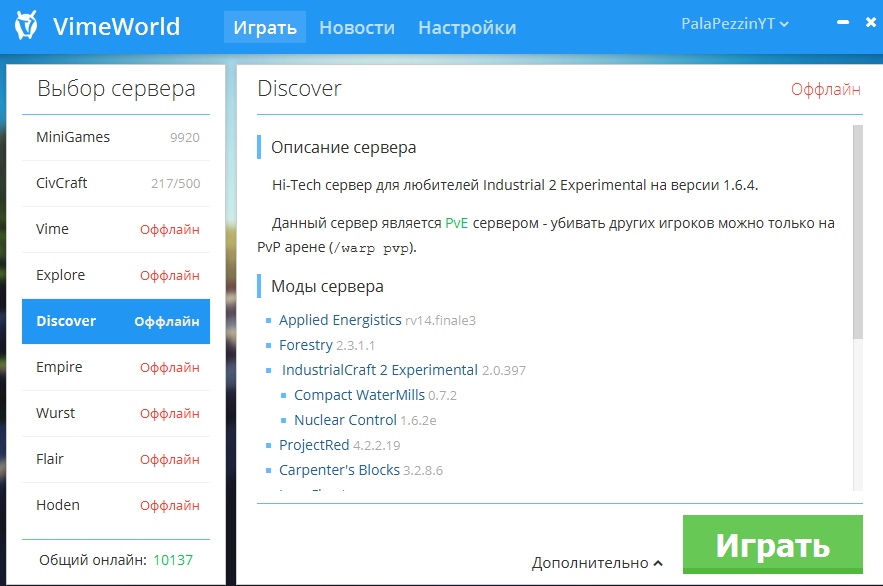This screenshot has height=586, width=883.
Task: Open the ProjectRed mod link
Action: pos(314,445)
